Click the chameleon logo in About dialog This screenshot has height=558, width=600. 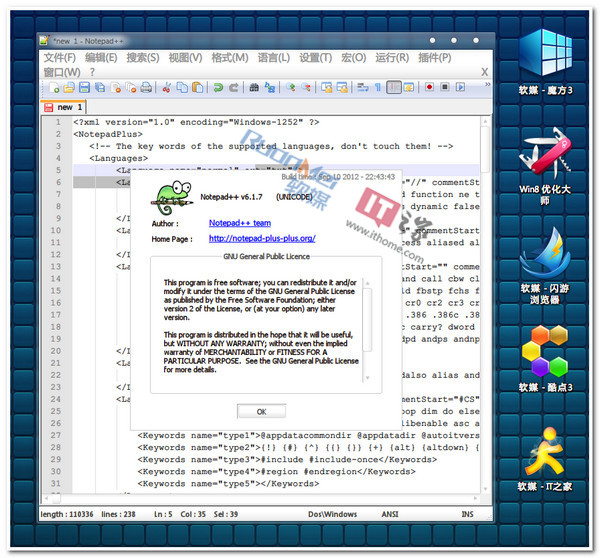click(x=172, y=197)
